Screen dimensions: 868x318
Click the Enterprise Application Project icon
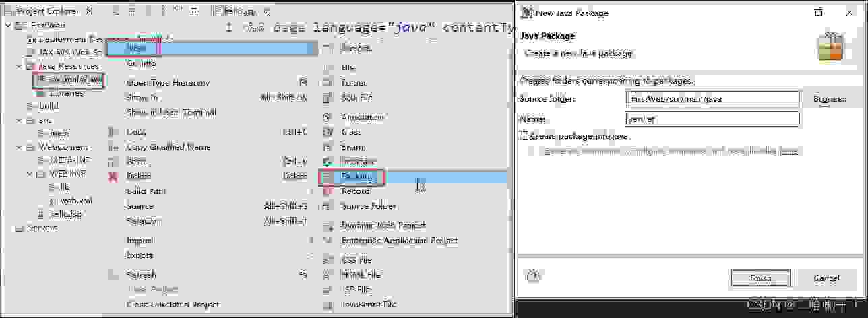tap(328, 241)
